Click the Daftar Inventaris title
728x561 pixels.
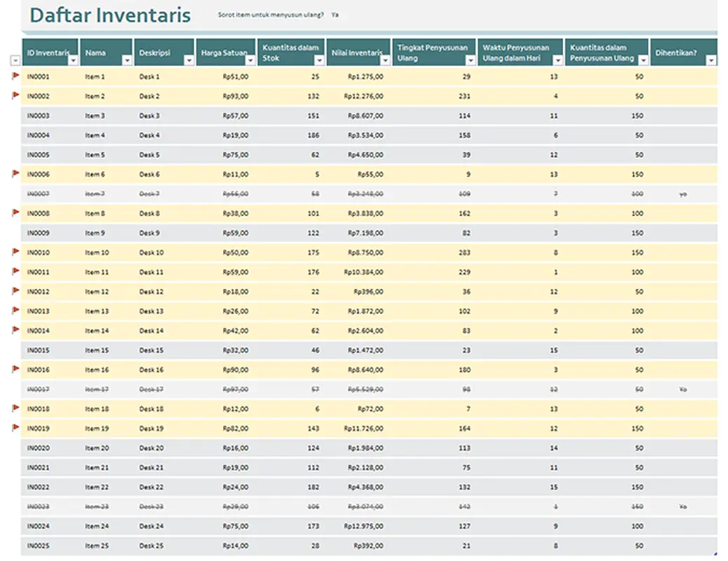(110, 15)
